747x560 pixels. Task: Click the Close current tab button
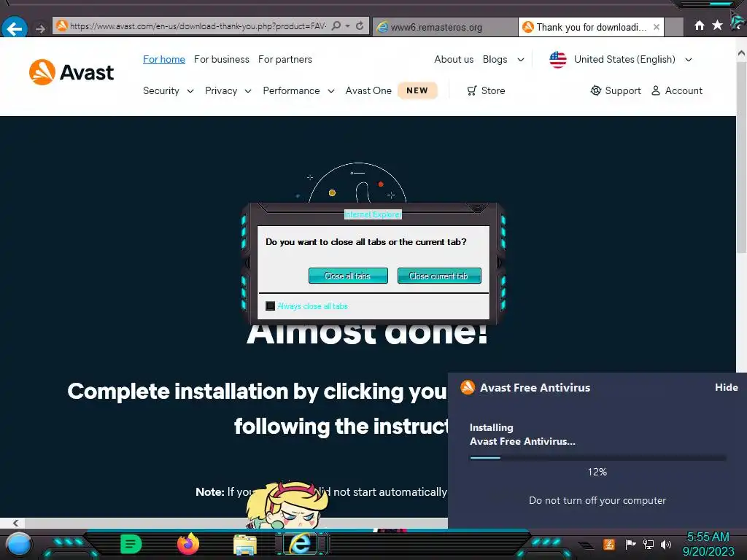tap(438, 276)
